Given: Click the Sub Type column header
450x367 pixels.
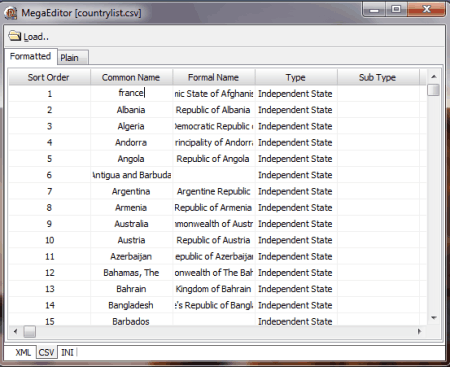Looking at the screenshot, I should click(x=378, y=77).
